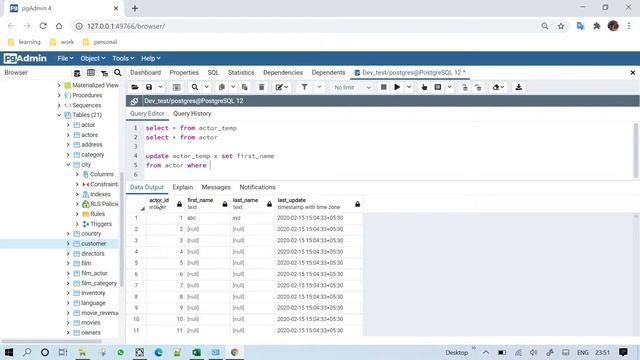Image resolution: width=640 pixels, height=360 pixels.
Task: Open the work bookmarks folder
Action: (62, 42)
